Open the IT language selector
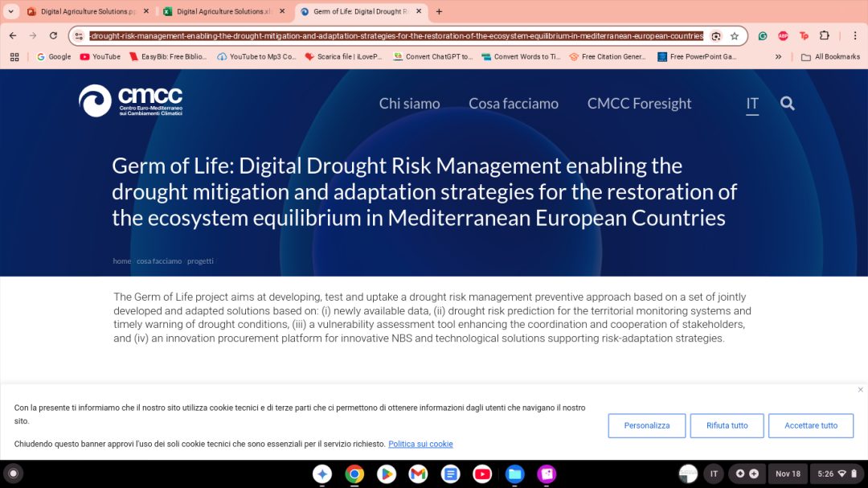Viewport: 868px width, 488px height. coord(752,104)
